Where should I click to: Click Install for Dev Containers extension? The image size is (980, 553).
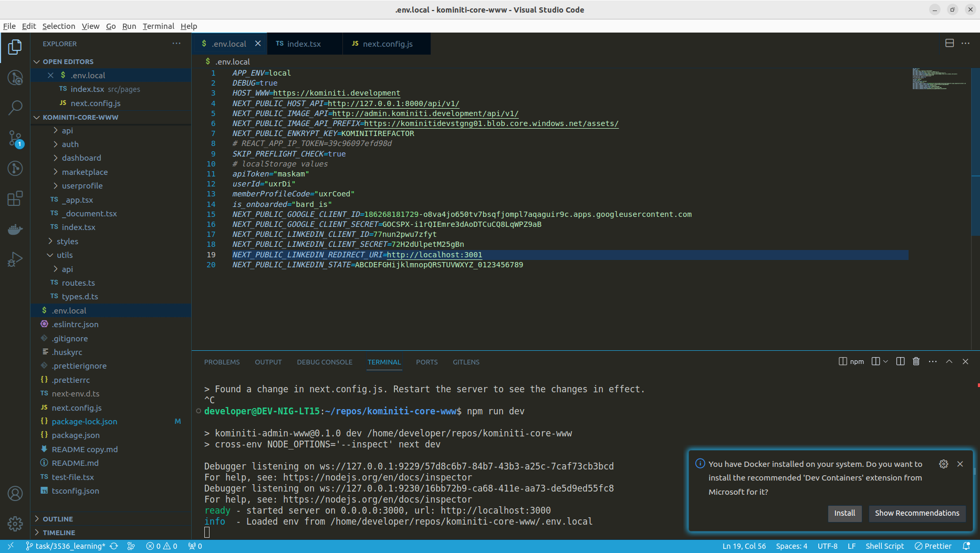click(845, 513)
